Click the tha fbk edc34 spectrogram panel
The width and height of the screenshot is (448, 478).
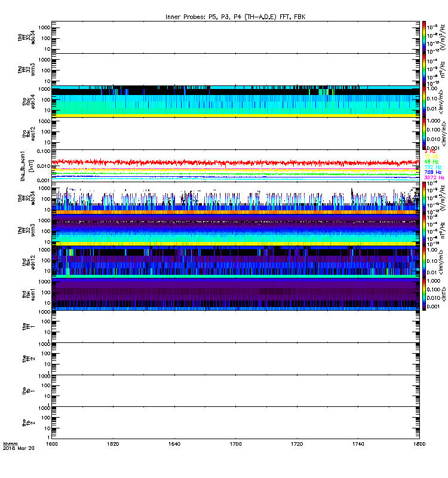point(235,102)
